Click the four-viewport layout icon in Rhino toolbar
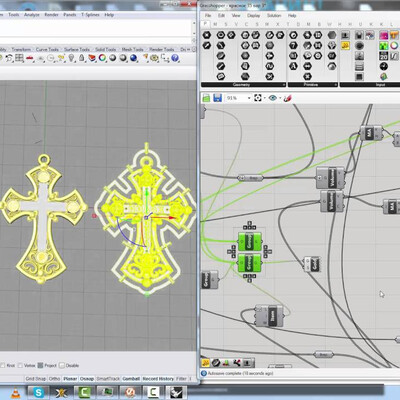The image size is (400, 400). coord(19,58)
